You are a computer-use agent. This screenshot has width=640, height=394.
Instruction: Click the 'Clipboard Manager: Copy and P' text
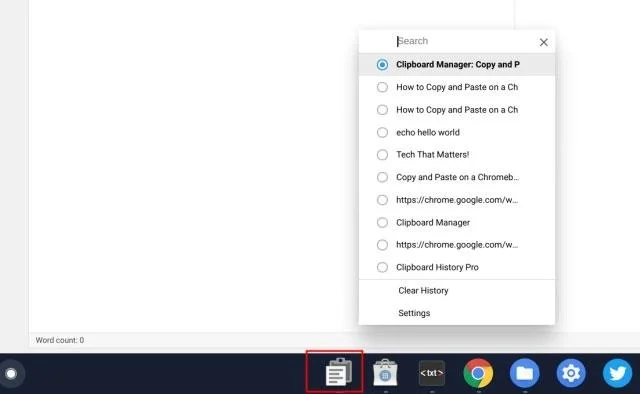tap(458, 65)
